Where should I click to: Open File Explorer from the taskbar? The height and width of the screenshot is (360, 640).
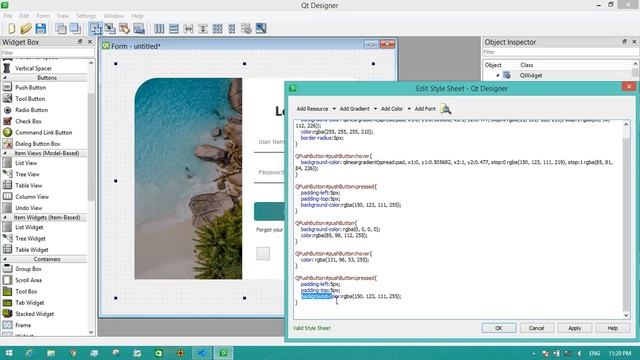coord(51,353)
